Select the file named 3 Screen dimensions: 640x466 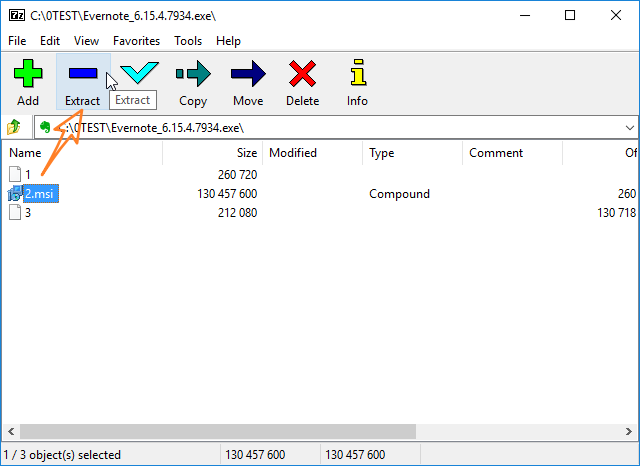[x=28, y=213]
